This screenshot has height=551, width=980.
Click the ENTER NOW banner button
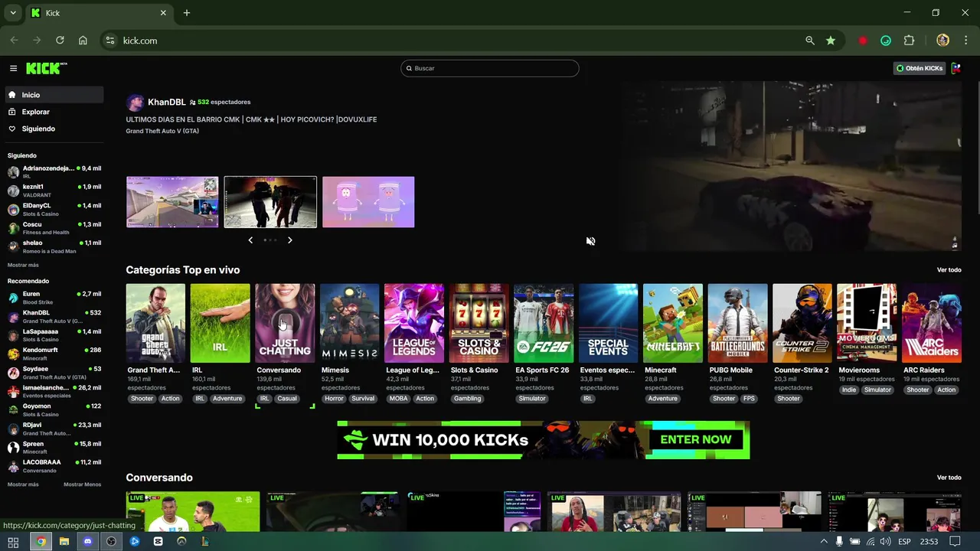point(695,439)
